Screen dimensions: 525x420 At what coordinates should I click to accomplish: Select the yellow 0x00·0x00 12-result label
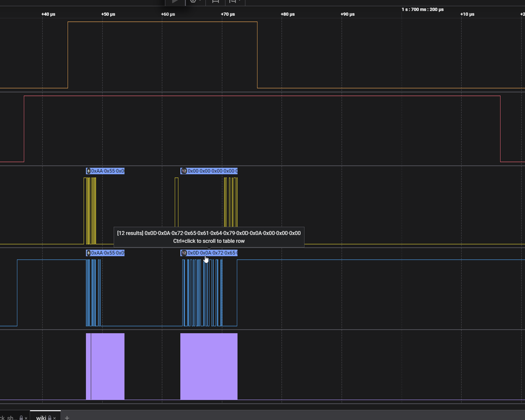click(209, 171)
